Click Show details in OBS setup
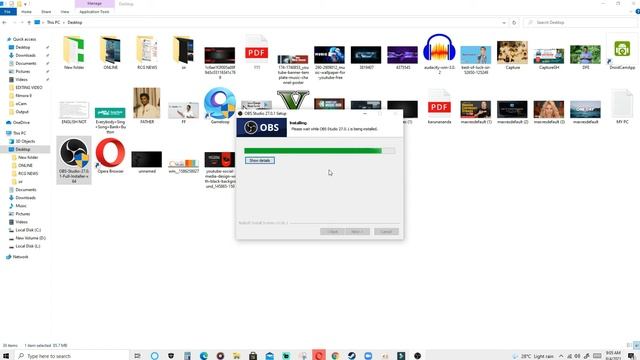640x360 pixels. point(260,160)
